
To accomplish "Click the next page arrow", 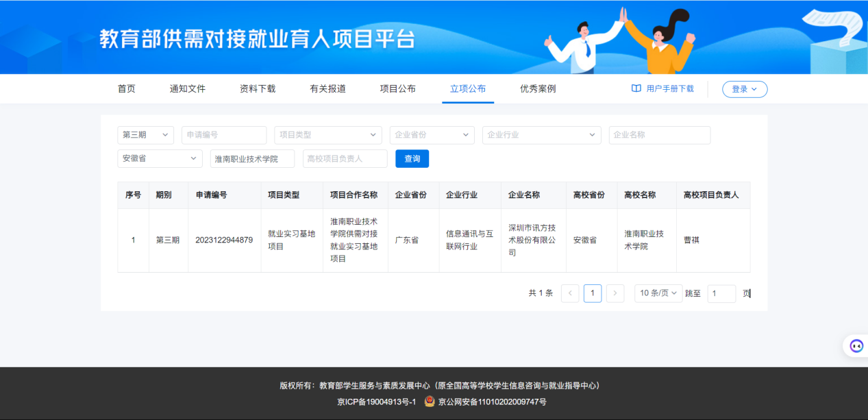I will pyautogui.click(x=615, y=293).
